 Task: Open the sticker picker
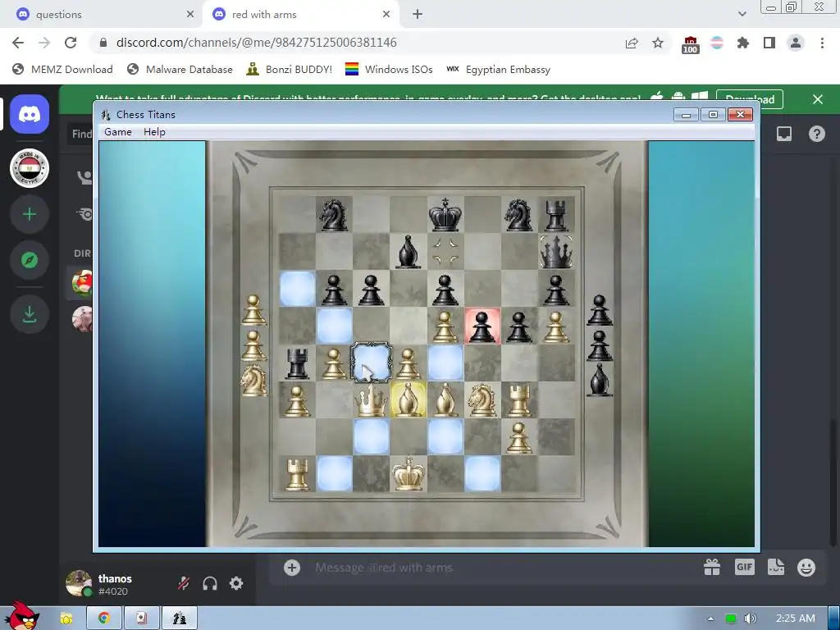pos(776,568)
